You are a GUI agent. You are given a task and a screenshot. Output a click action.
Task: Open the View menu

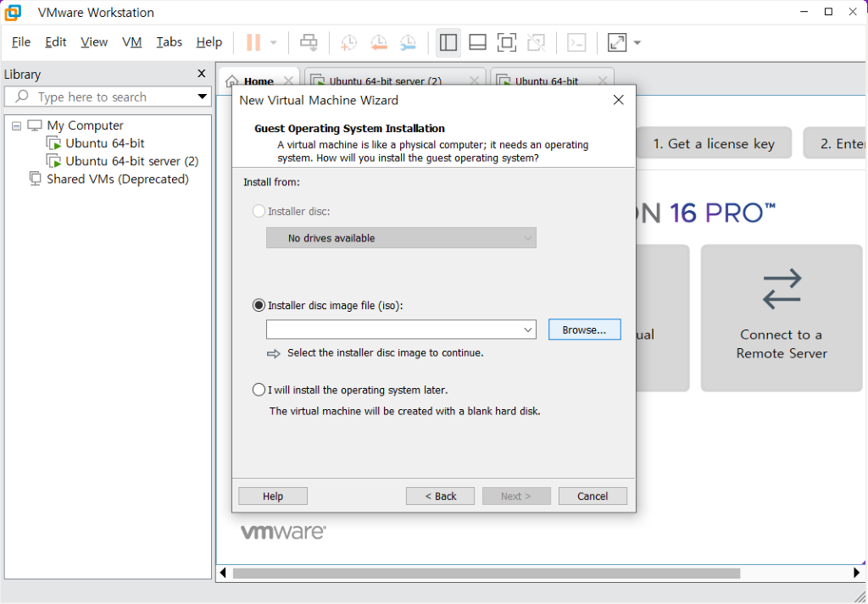[94, 42]
